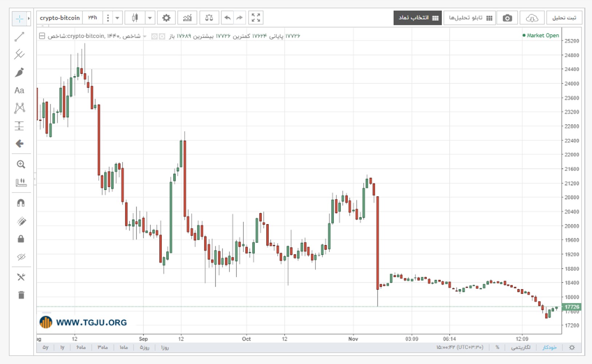Toggle hide all drawings eye icon
The width and height of the screenshot is (592, 364).
pos(21,257)
